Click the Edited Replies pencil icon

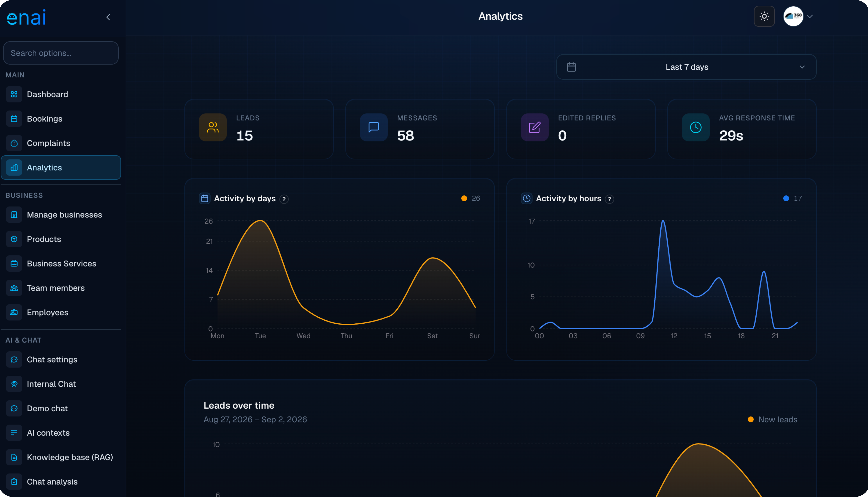coord(534,127)
